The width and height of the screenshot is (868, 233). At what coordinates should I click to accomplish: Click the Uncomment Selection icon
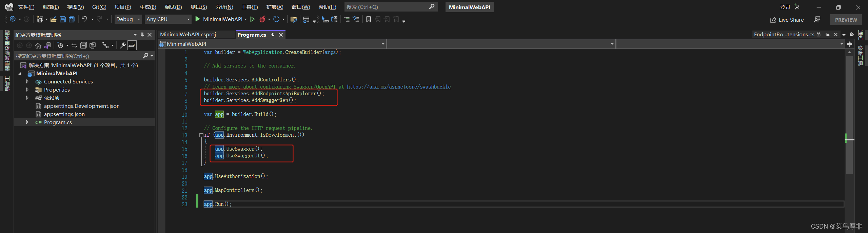(356, 19)
